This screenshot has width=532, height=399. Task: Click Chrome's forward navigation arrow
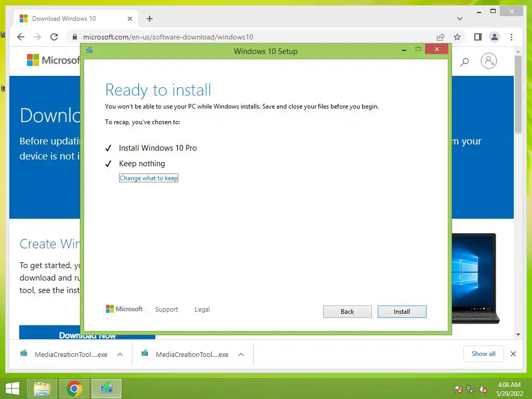(37, 37)
